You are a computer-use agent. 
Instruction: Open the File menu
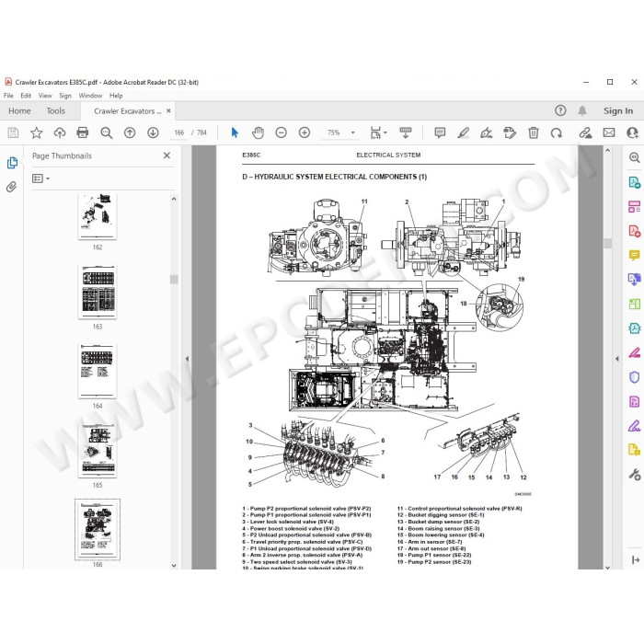8,96
